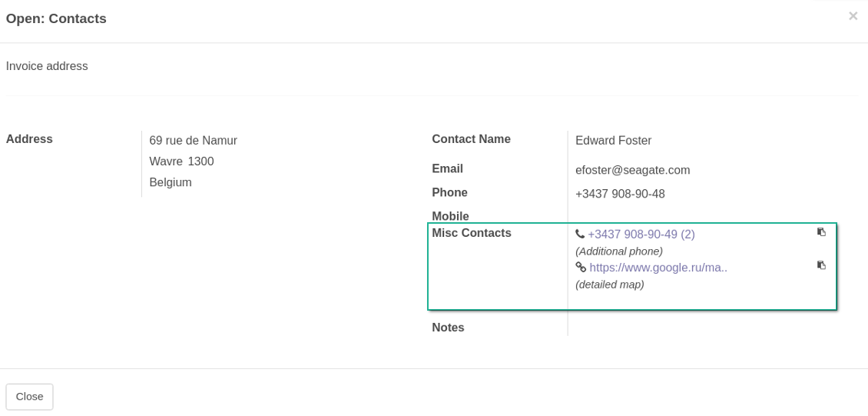Image resolution: width=868 pixels, height=416 pixels.
Task: Dismiss dialog with the X icon
Action: tap(853, 16)
